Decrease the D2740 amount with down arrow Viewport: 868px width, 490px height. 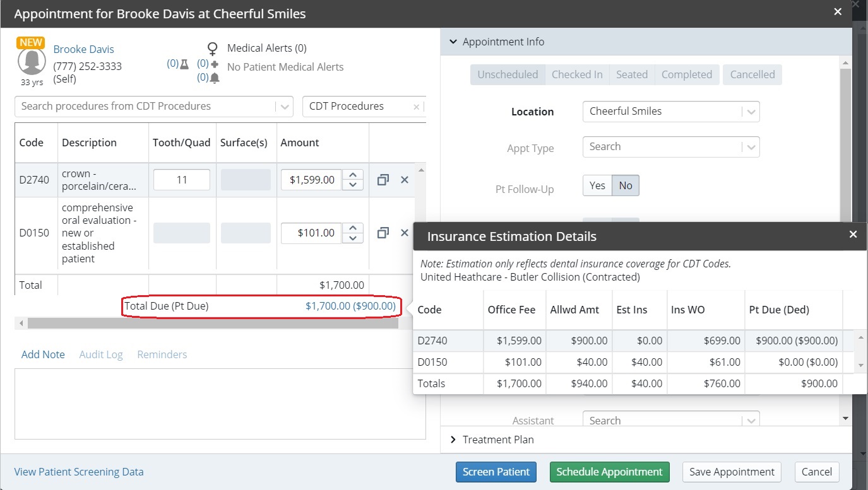click(x=354, y=185)
